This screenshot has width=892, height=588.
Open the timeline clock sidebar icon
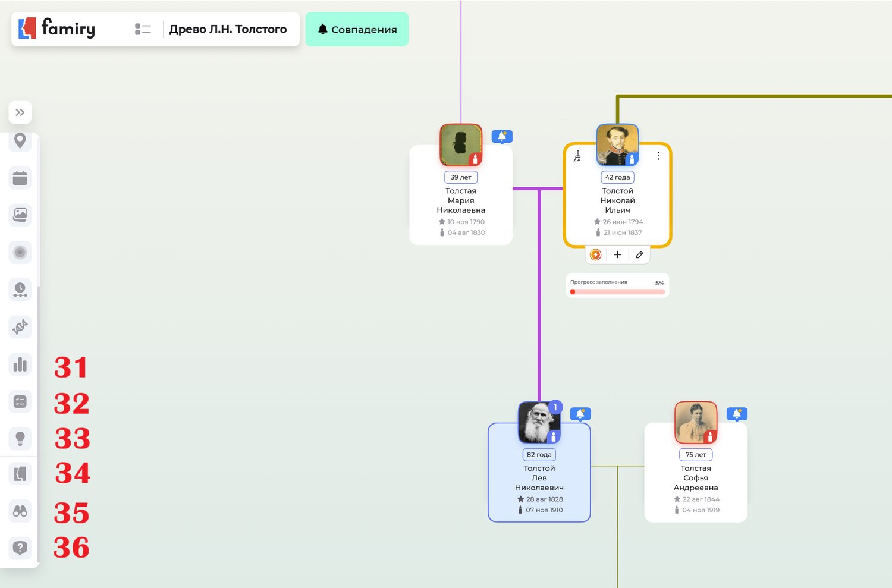(20, 290)
